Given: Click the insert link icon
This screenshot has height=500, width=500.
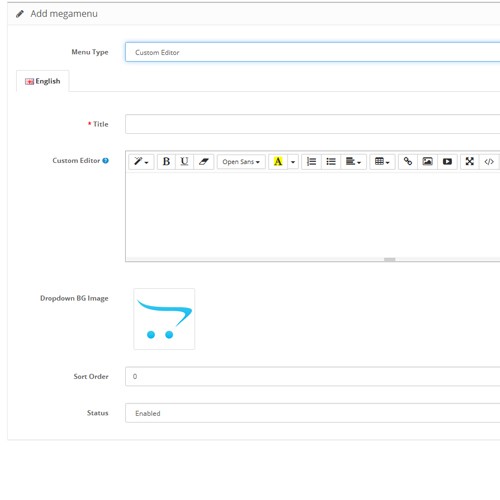Looking at the screenshot, I should click(x=408, y=162).
